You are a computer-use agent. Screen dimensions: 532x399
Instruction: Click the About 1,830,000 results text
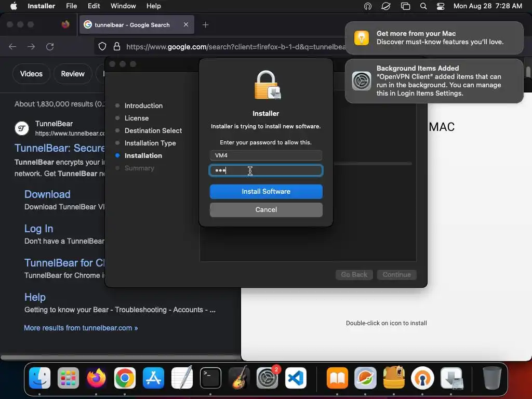[x=59, y=104]
